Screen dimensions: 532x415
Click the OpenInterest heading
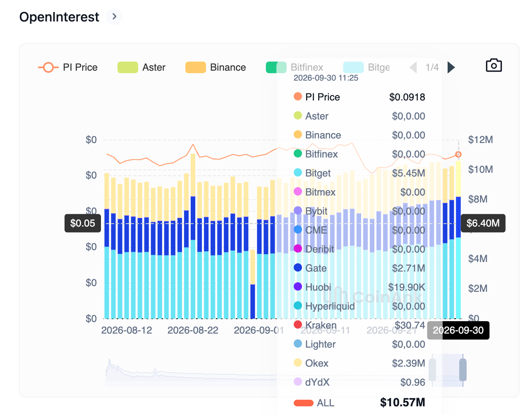coord(59,17)
